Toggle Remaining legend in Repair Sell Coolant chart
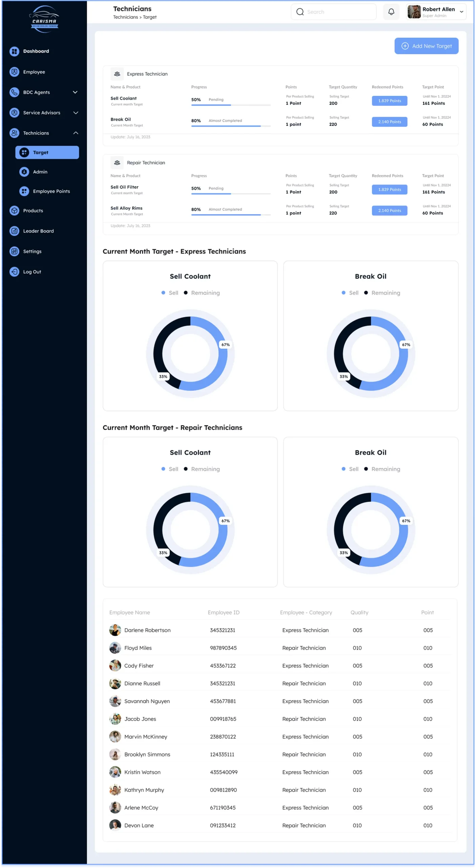Image resolution: width=476 pixels, height=868 pixels. point(202,469)
